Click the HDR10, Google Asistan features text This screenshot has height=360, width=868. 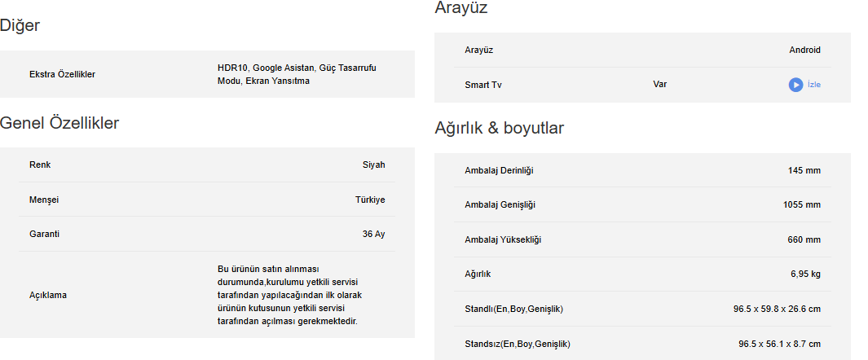pyautogui.click(x=297, y=74)
